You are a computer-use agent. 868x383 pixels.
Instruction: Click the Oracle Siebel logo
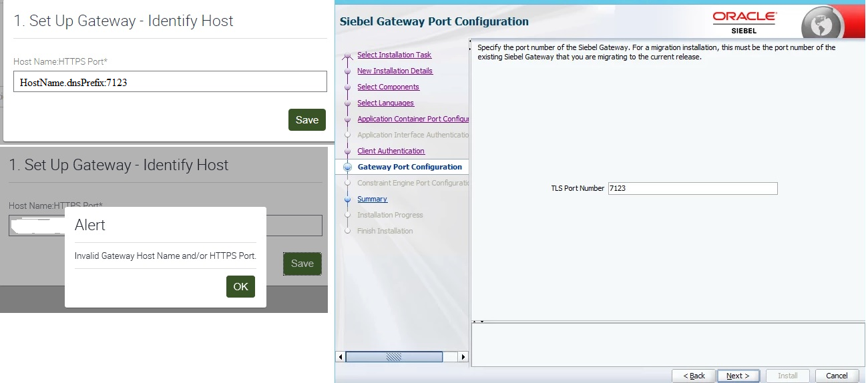pyautogui.click(x=743, y=23)
